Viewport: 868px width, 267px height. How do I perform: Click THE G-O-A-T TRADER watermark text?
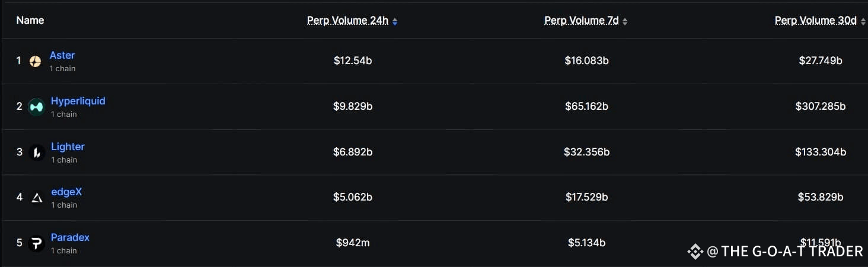click(x=792, y=252)
